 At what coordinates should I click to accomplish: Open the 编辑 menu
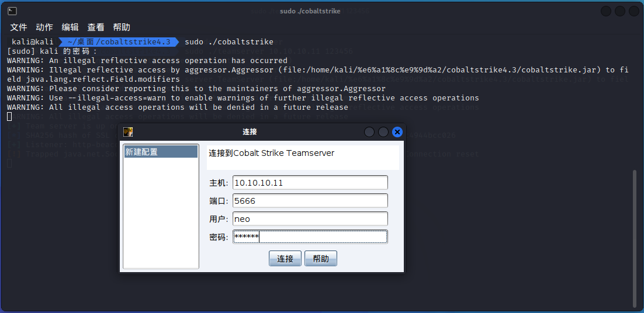point(70,27)
